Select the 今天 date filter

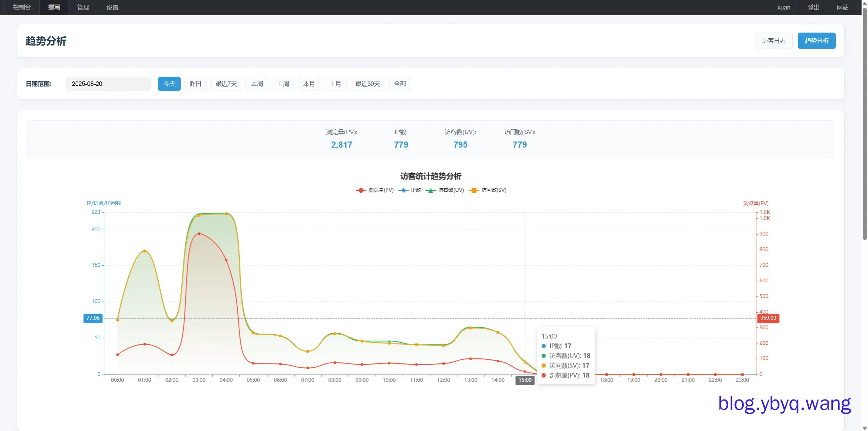[x=169, y=84]
